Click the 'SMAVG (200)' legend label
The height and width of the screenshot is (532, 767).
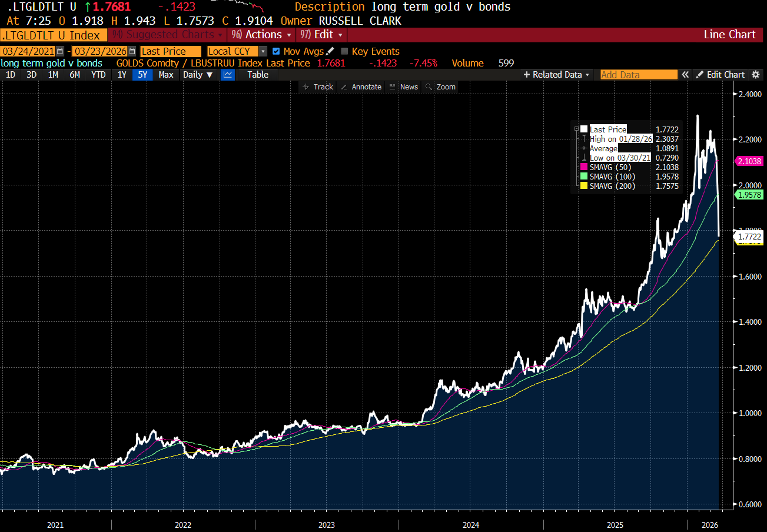click(614, 186)
